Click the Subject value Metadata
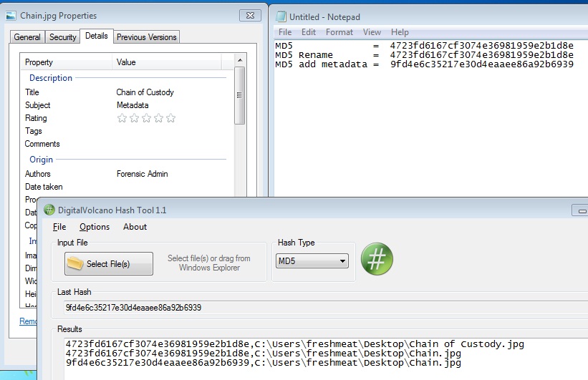588x380 pixels. click(x=132, y=105)
